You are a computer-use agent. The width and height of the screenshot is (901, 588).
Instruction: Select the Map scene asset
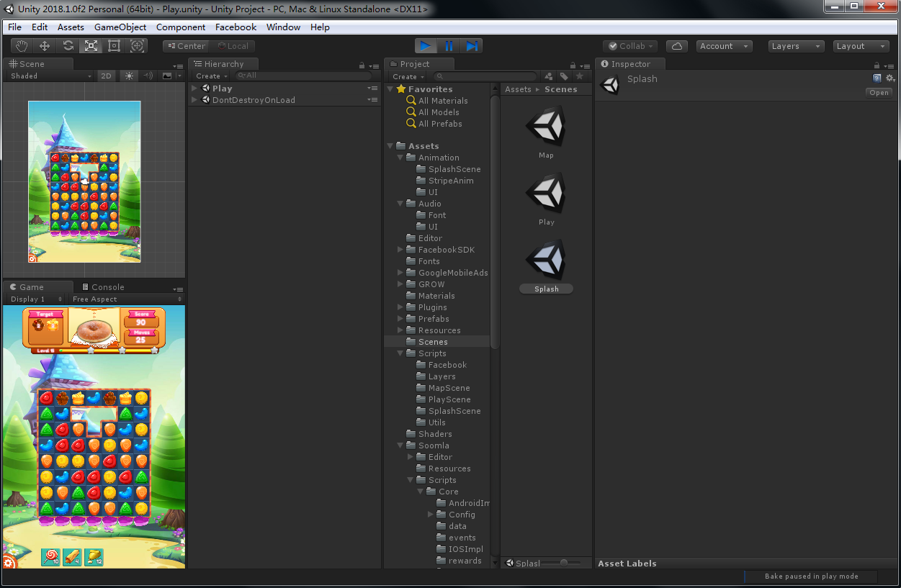(546, 132)
